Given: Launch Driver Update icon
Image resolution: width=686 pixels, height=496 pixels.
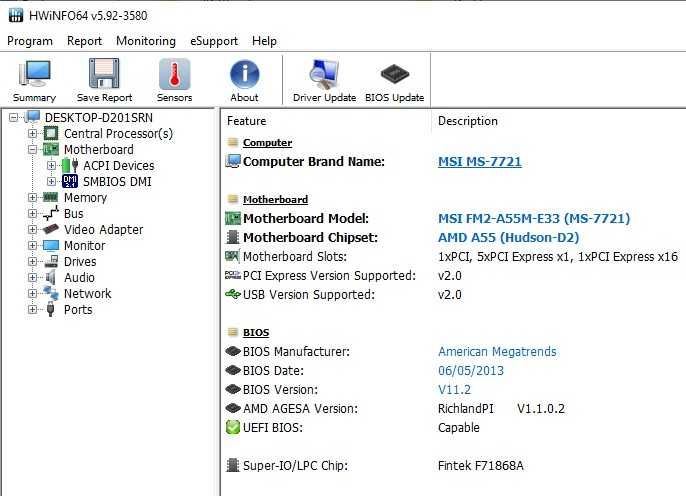Looking at the screenshot, I should [x=324, y=74].
